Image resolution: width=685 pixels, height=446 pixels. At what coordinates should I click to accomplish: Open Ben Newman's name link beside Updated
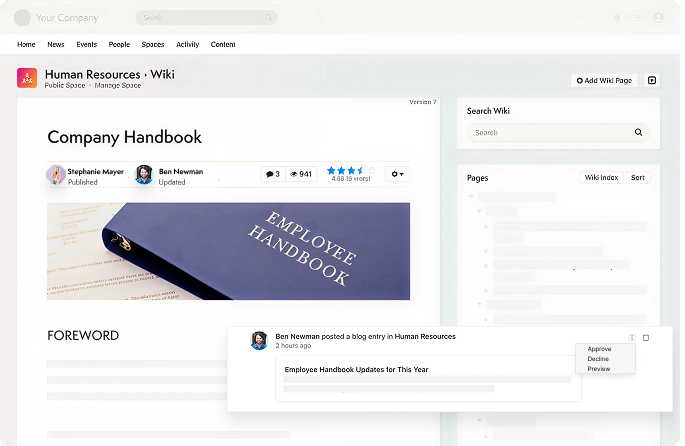tap(181, 172)
